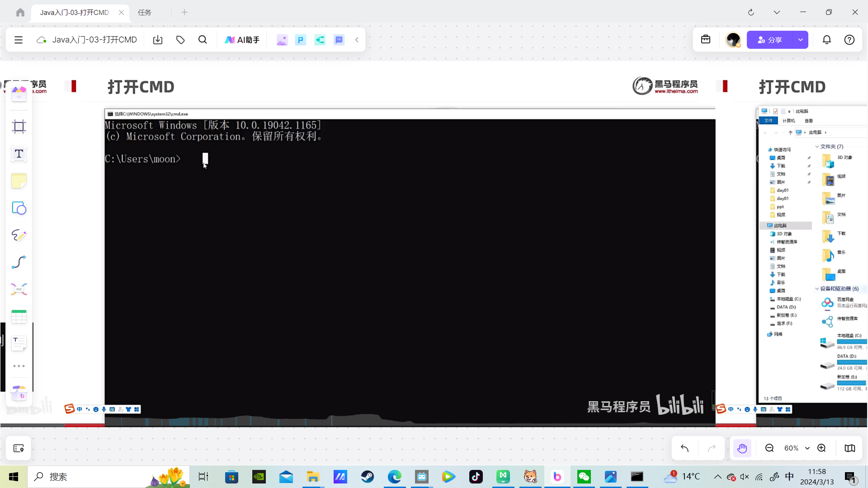Collapse the top toolbar with chevron

pyautogui.click(x=357, y=40)
